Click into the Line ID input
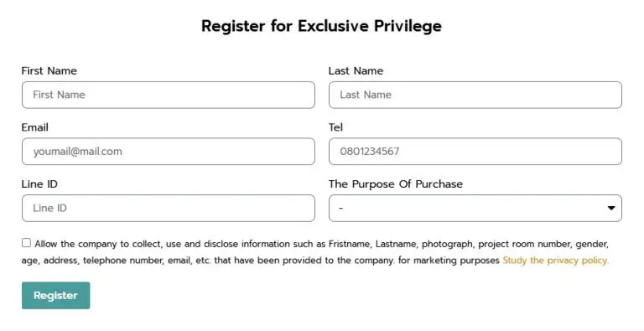Screen dimensions: 644x331 click(169, 208)
